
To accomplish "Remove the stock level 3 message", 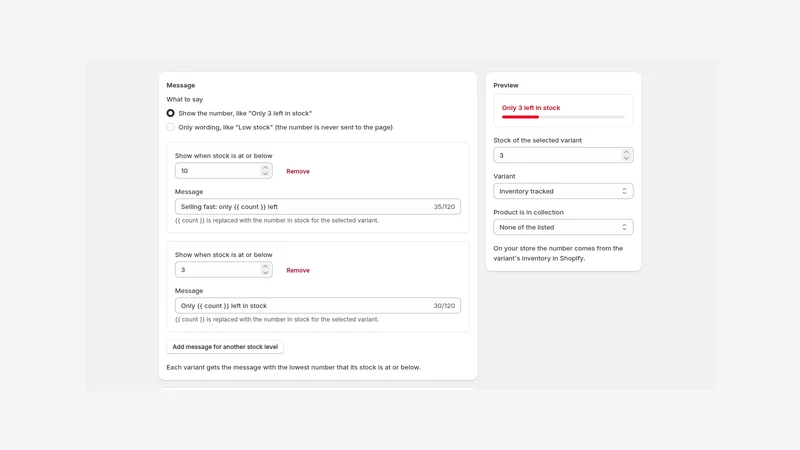I will [298, 270].
